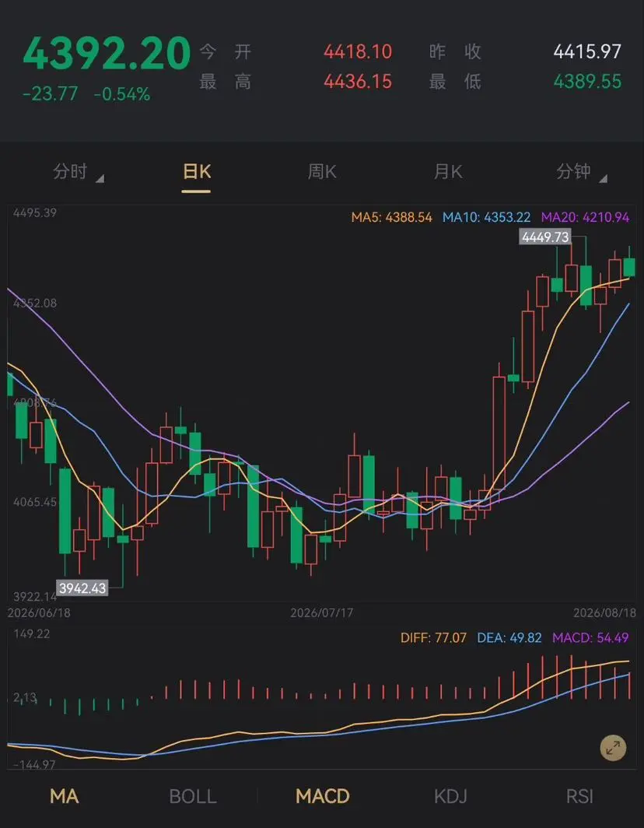Click the date label 2026/06/18
The image size is (644, 828).
[39, 612]
